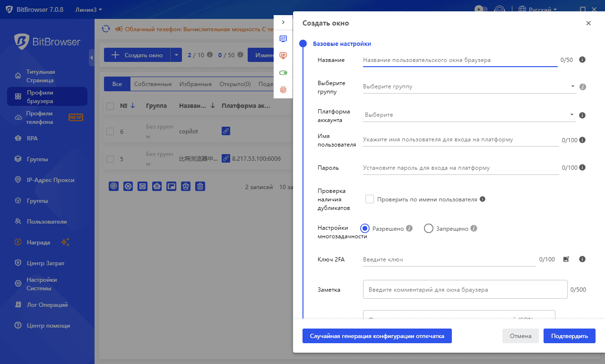
Task: Collapse the side strip with chevron arrow
Action: (x=283, y=22)
